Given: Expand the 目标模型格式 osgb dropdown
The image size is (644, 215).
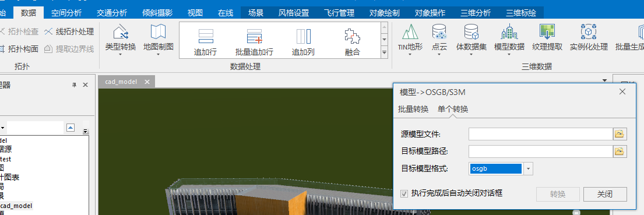Looking at the screenshot, I should [529, 168].
